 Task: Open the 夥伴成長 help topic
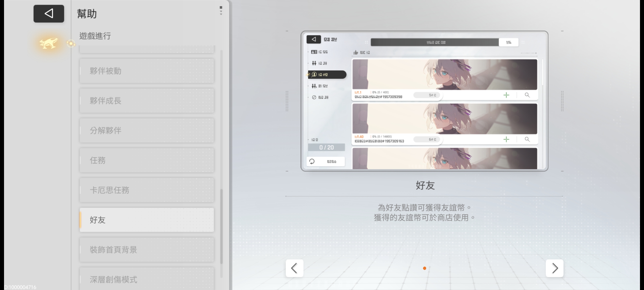point(147,101)
